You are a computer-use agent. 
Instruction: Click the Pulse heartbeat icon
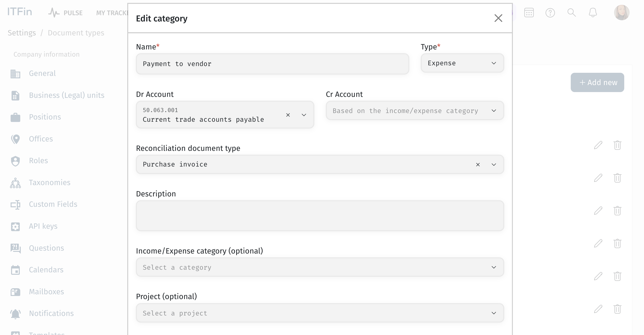pos(54,13)
